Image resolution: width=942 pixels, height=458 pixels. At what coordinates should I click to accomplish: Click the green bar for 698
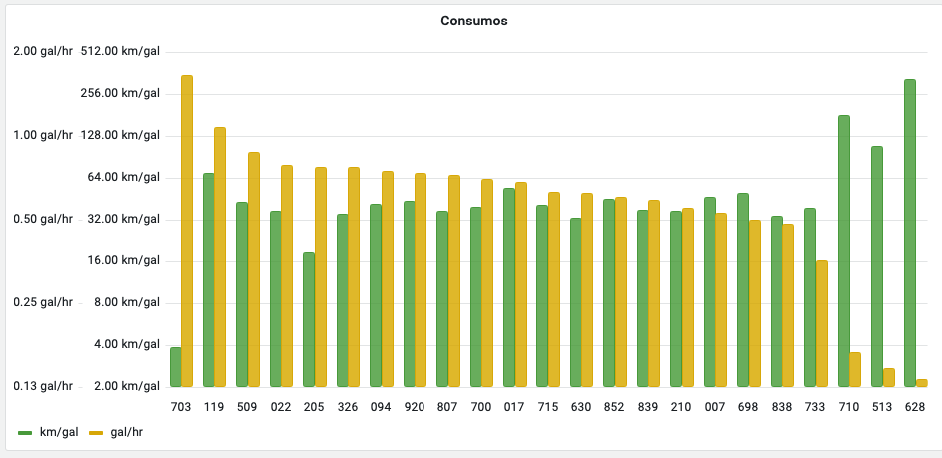coord(743,289)
